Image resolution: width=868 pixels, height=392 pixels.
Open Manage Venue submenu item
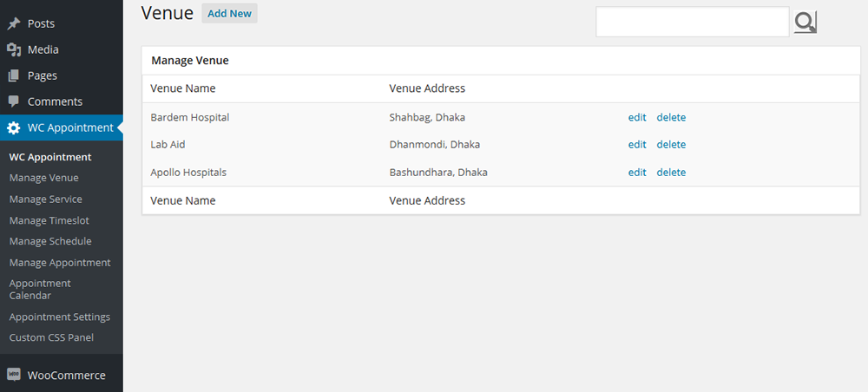(x=44, y=178)
